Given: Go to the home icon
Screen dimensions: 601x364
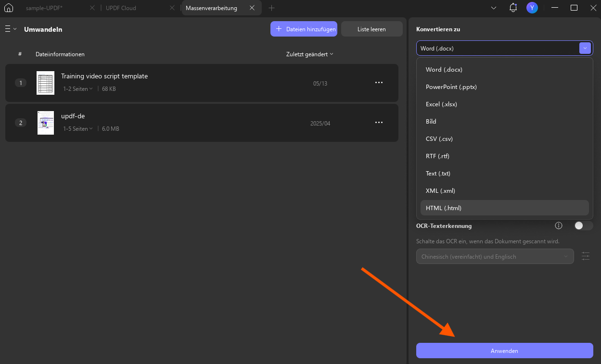Looking at the screenshot, I should click(8, 8).
